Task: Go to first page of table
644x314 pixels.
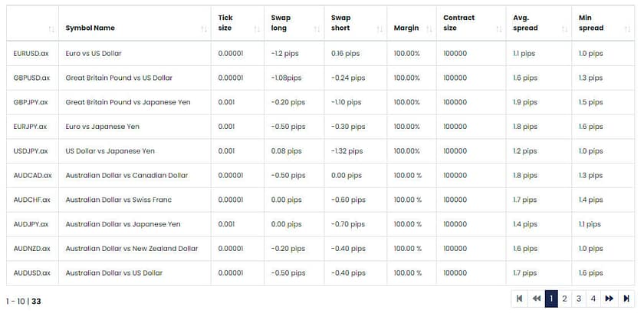Action: pyautogui.click(x=520, y=299)
